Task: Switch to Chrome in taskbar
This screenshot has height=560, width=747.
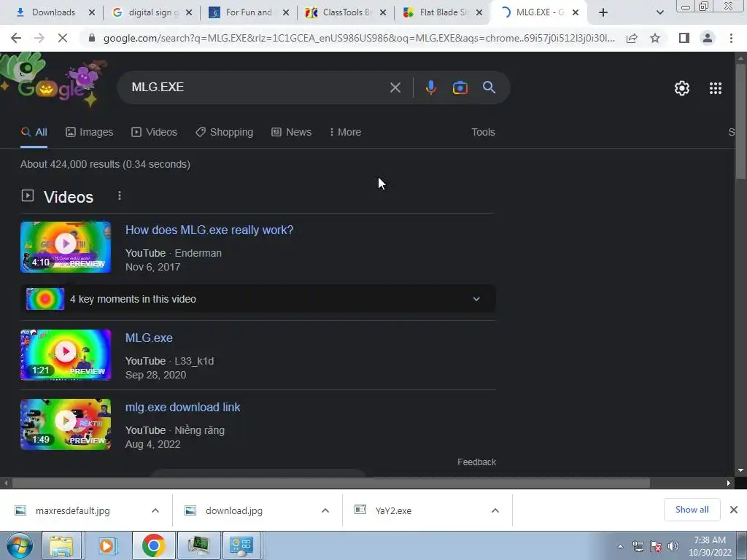Action: click(153, 545)
